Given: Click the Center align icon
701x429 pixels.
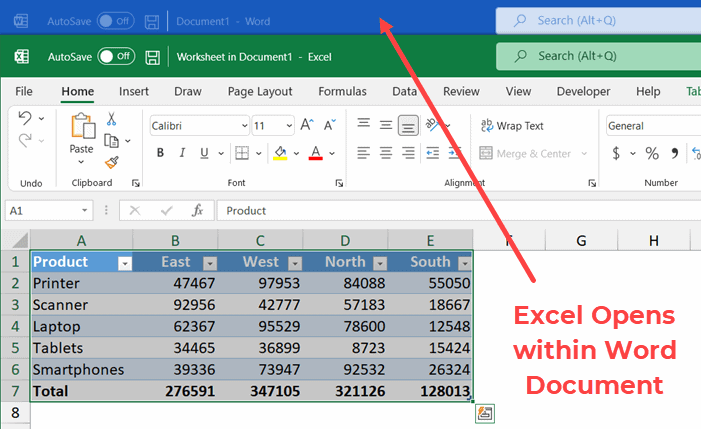Looking at the screenshot, I should pyautogui.click(x=385, y=154).
